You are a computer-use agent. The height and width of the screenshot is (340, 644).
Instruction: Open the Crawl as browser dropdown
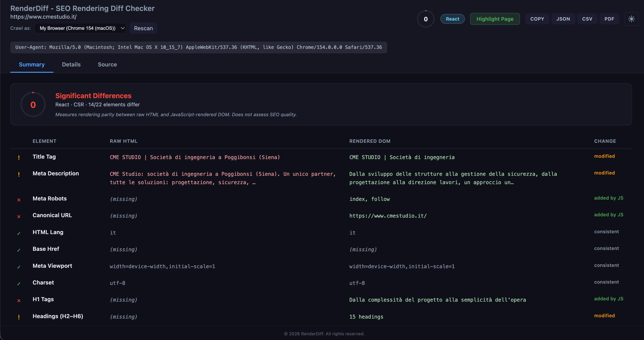pos(80,28)
